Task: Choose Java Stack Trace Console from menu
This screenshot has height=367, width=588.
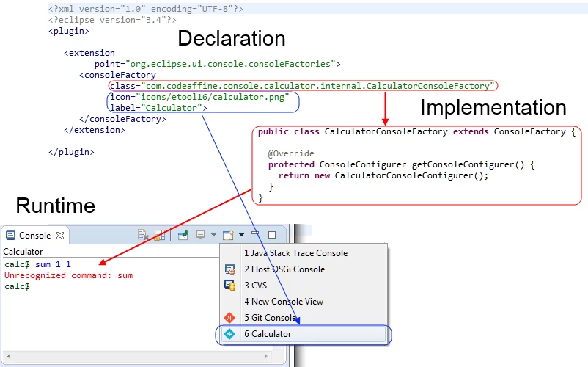Action: point(304,253)
